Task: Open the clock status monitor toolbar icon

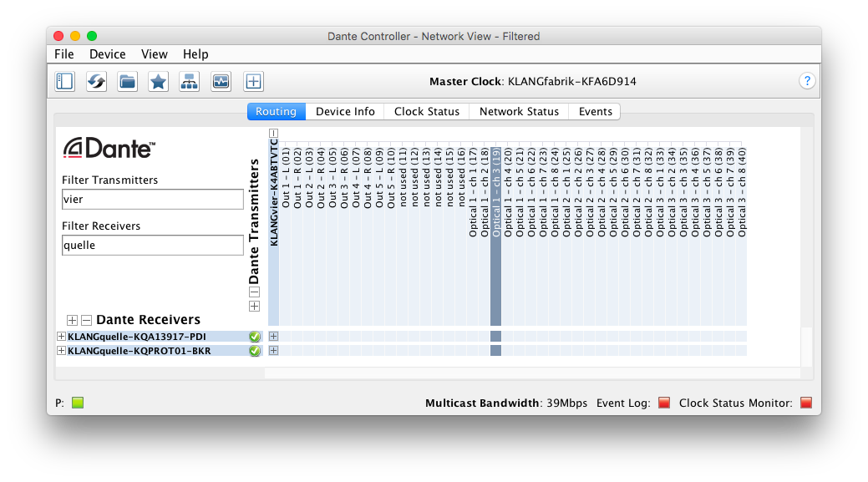Action: [221, 81]
